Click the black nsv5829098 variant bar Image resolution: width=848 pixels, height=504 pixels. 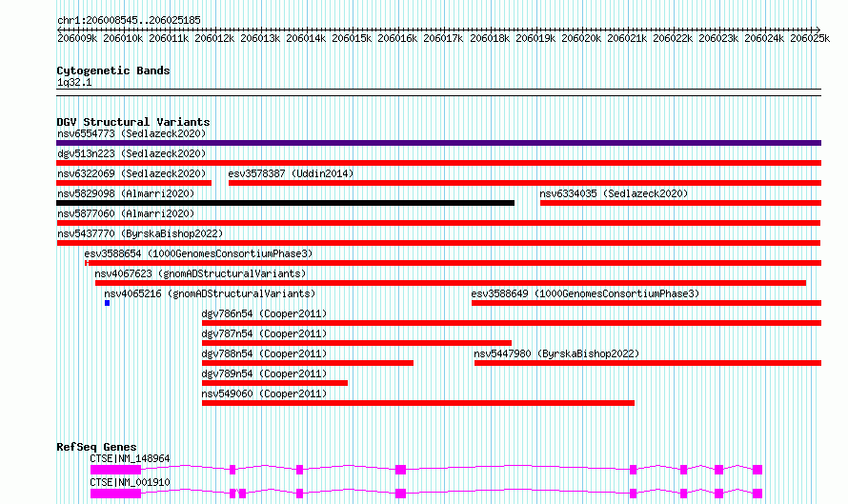[x=285, y=203]
